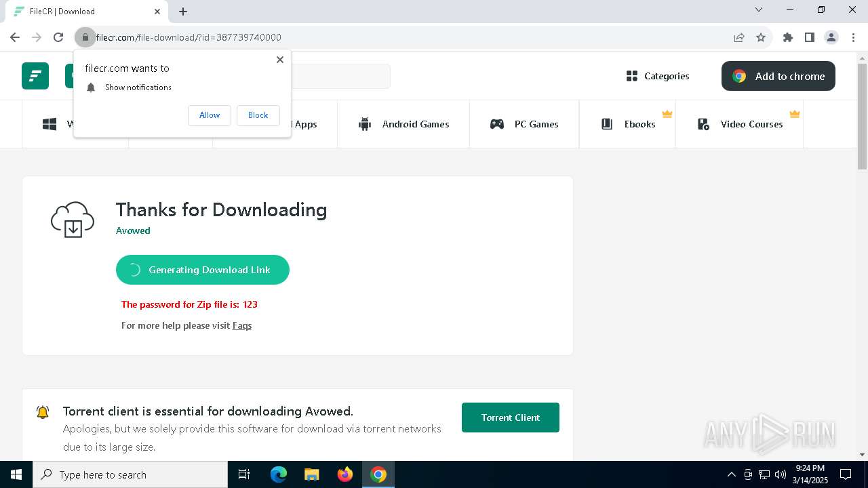Click the Torrent Client button
868x488 pixels.
coord(511,418)
